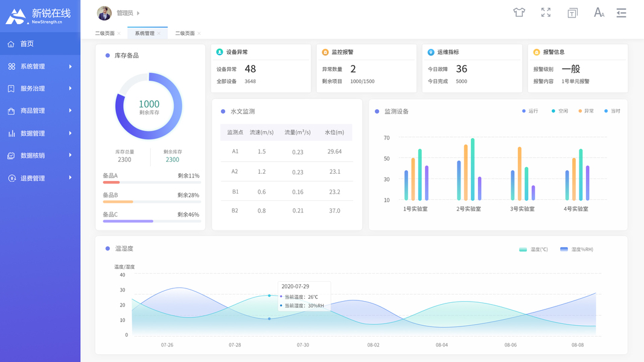Expand the 商品管理 submenu arrow
The image size is (644, 362).
tap(70, 110)
